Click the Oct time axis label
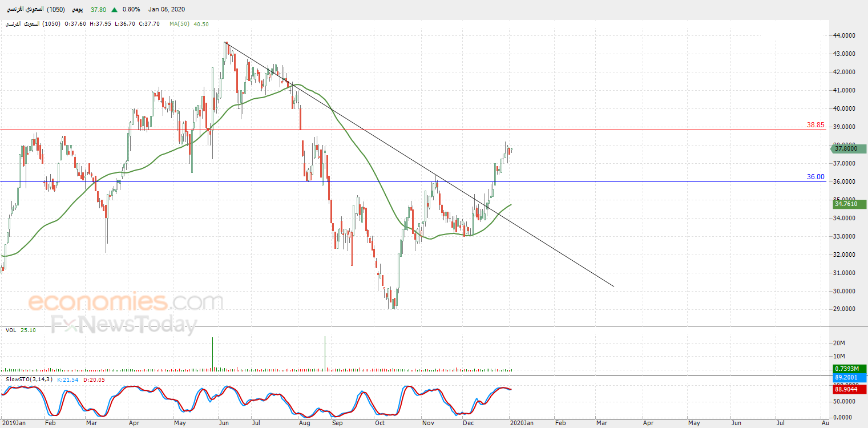This screenshot has width=868, height=428. click(380, 423)
